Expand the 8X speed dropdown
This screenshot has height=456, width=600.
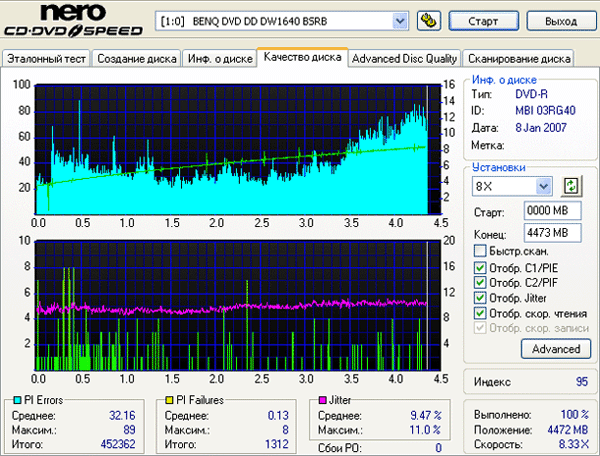point(543,186)
